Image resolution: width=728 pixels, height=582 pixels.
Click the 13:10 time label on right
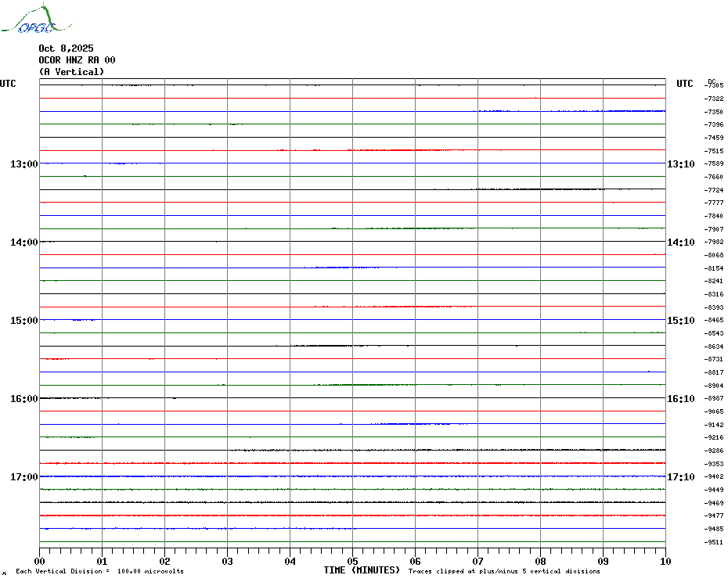(x=680, y=164)
